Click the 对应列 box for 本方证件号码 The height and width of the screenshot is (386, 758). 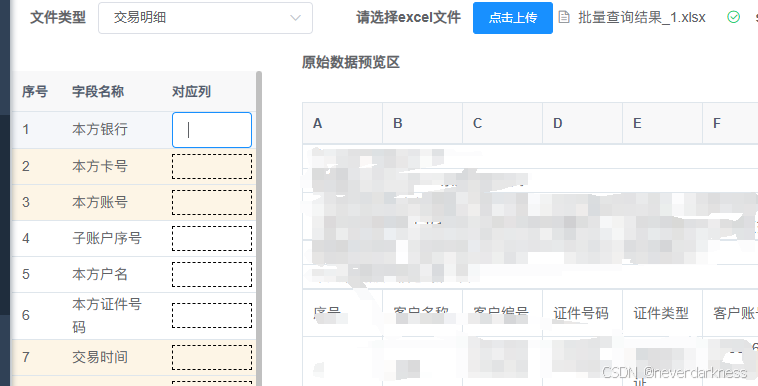[212, 315]
